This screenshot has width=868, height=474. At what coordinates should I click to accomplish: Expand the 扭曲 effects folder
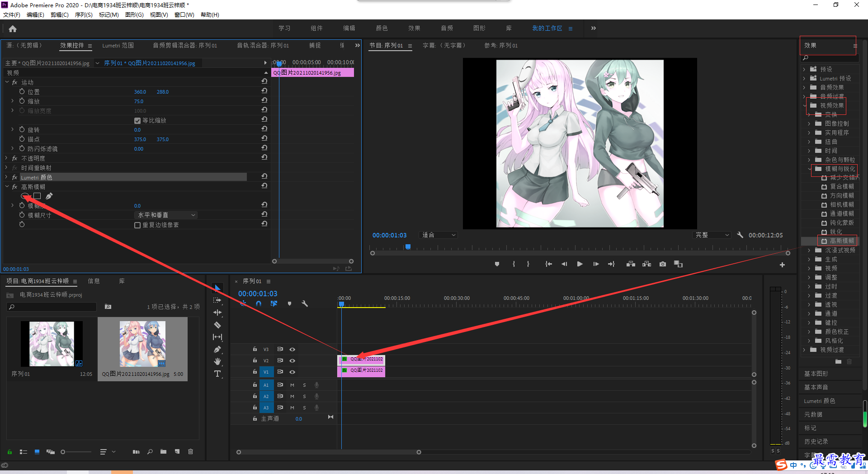tap(809, 142)
